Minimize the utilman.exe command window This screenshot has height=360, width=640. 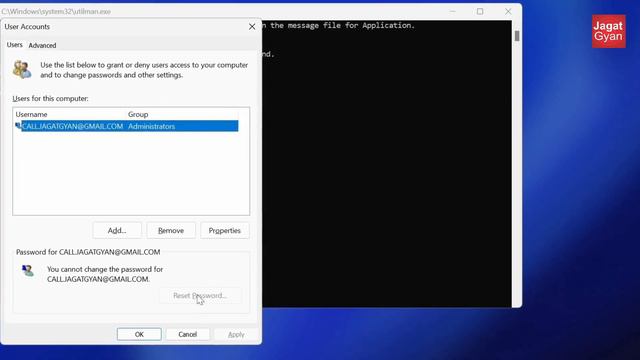click(452, 11)
